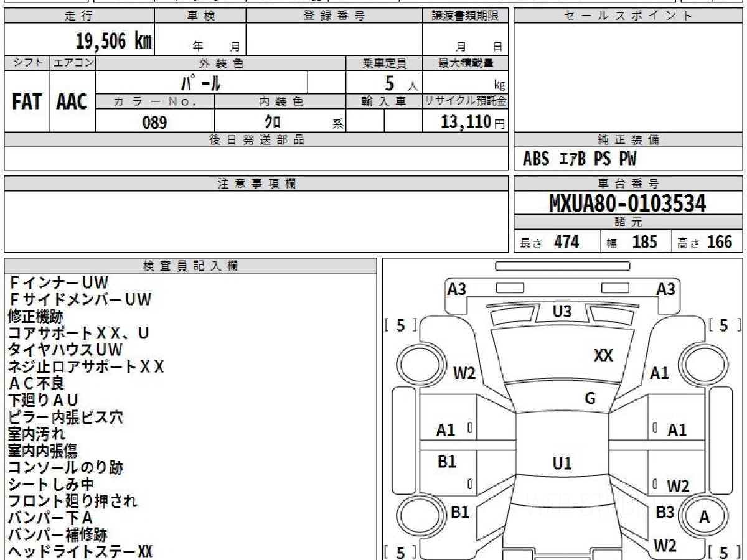This screenshot has height=560, width=747.
Task: Click the コアサポートXX、U line
Action: (79, 334)
